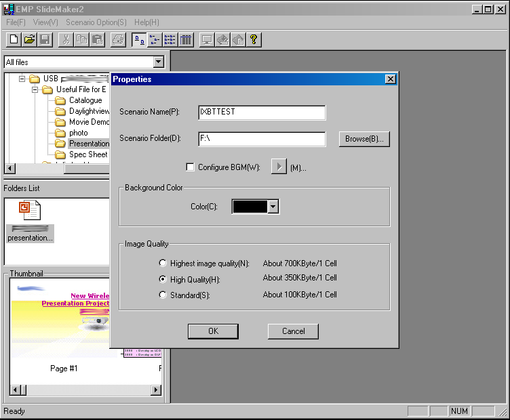Collapse the Useful File for E node
This screenshot has width=510, height=420.
click(35, 89)
